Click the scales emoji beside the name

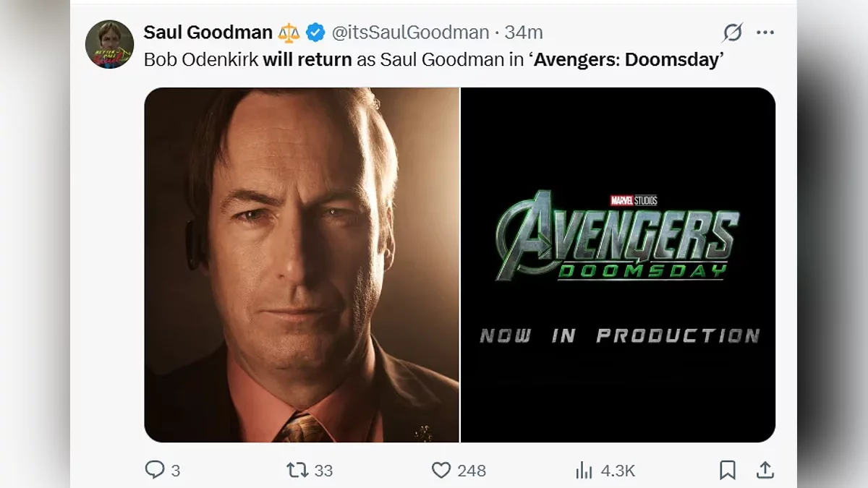[289, 33]
